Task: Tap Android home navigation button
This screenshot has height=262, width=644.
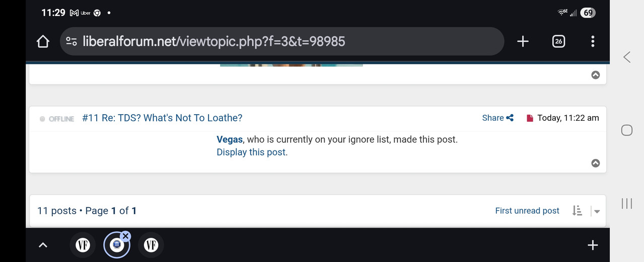Action: tap(627, 130)
